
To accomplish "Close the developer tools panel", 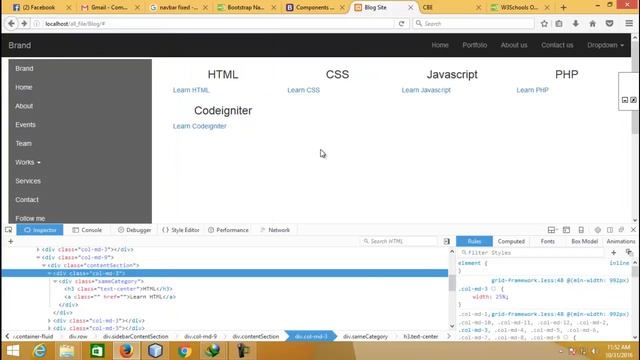I will click(633, 230).
